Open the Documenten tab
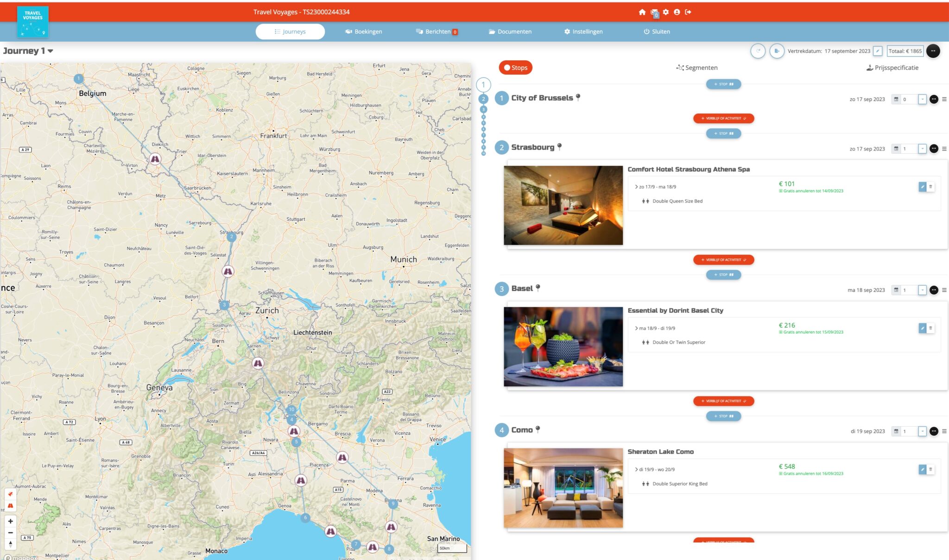Image resolution: width=949 pixels, height=560 pixels. tap(510, 31)
